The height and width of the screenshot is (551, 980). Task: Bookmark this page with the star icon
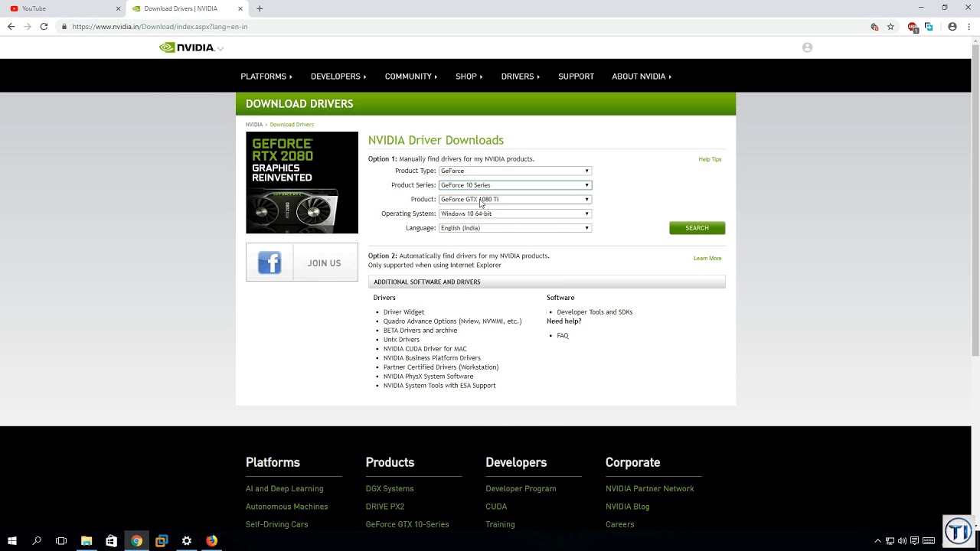coord(890,27)
